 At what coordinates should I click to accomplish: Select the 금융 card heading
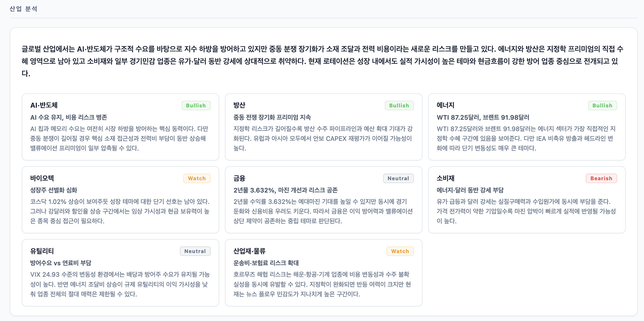(239, 178)
